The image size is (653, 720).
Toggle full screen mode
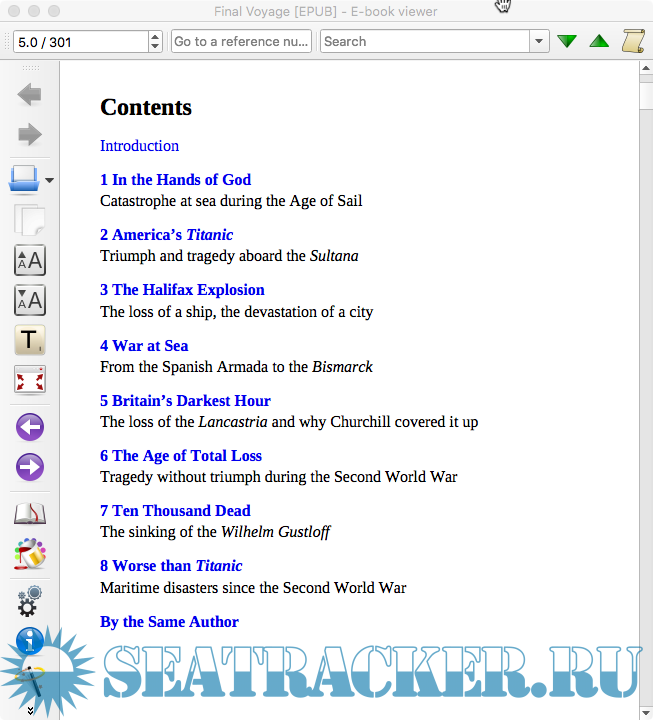(30, 380)
